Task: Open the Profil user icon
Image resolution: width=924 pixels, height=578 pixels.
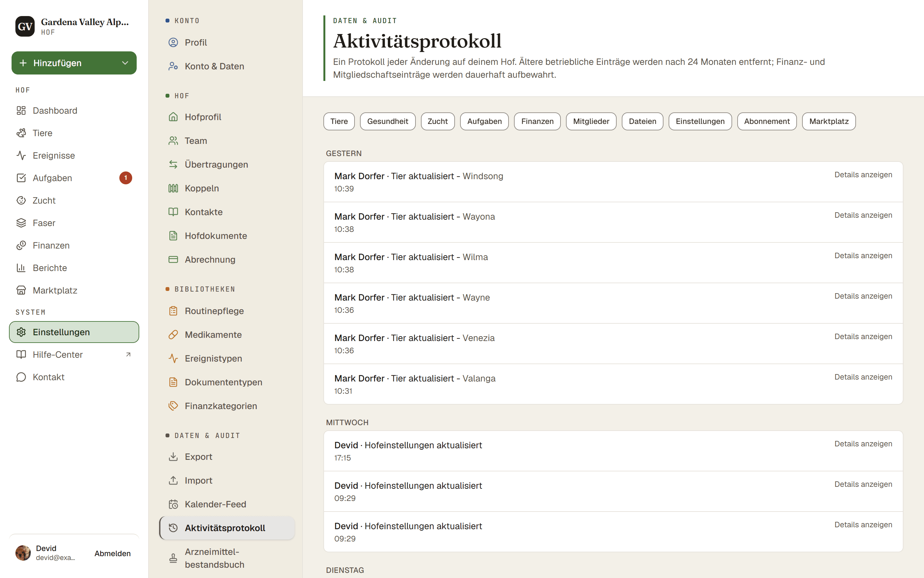Action: tap(173, 42)
